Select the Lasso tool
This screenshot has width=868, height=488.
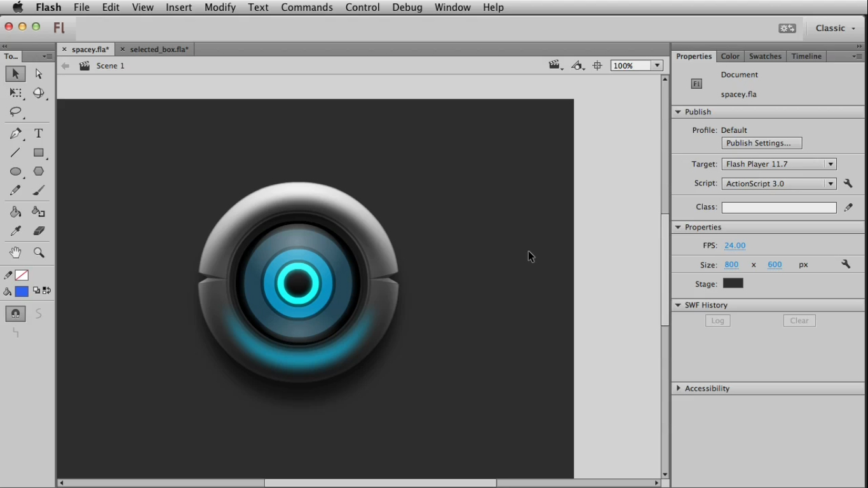(16, 112)
